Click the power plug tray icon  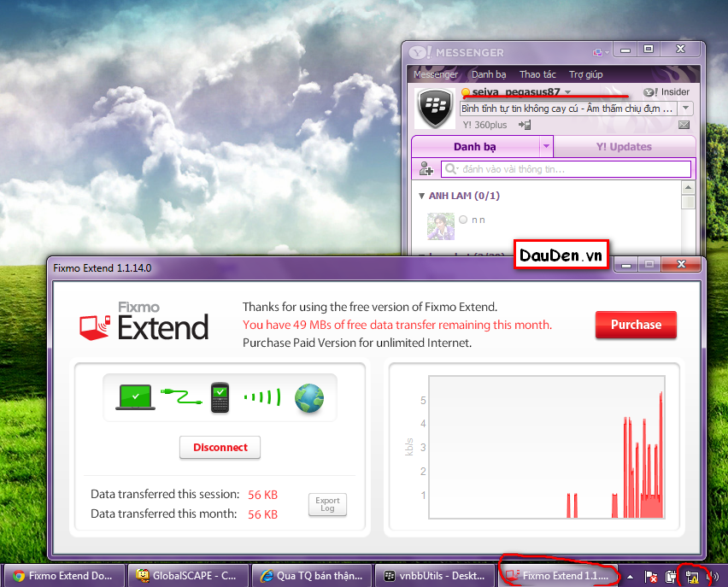671,577
